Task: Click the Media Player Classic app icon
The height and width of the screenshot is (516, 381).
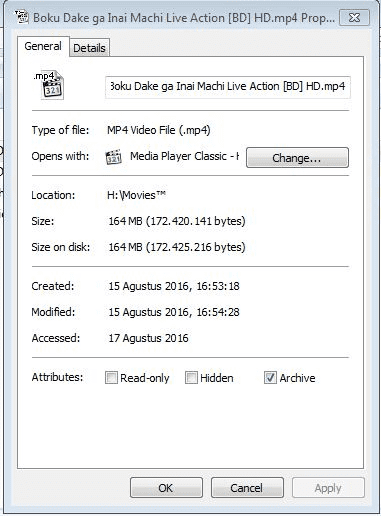Action: [x=113, y=157]
